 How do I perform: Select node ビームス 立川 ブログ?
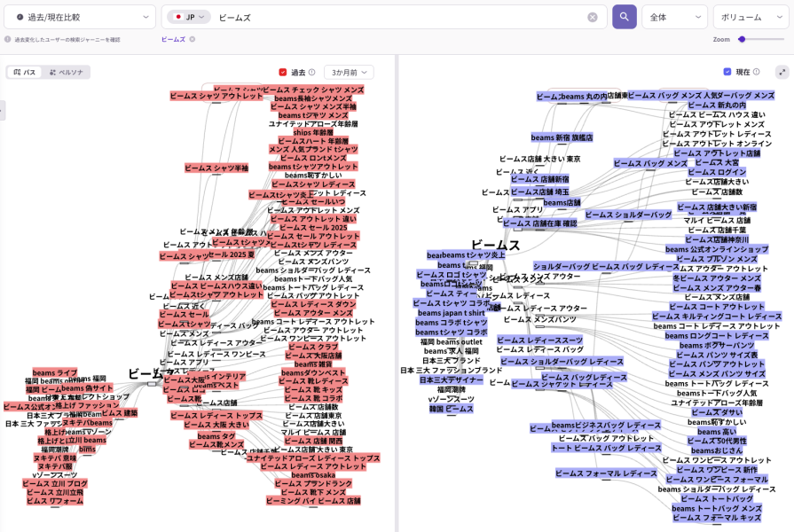coord(55,483)
